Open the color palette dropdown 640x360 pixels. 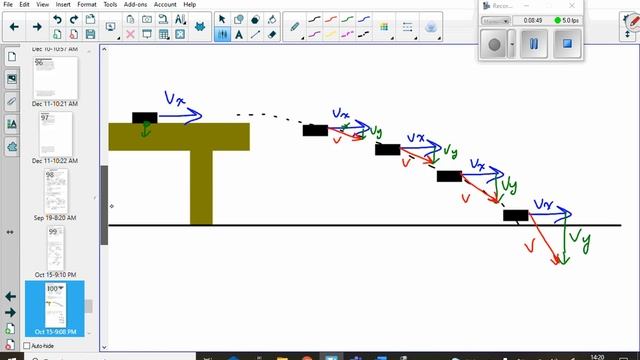coord(384,27)
